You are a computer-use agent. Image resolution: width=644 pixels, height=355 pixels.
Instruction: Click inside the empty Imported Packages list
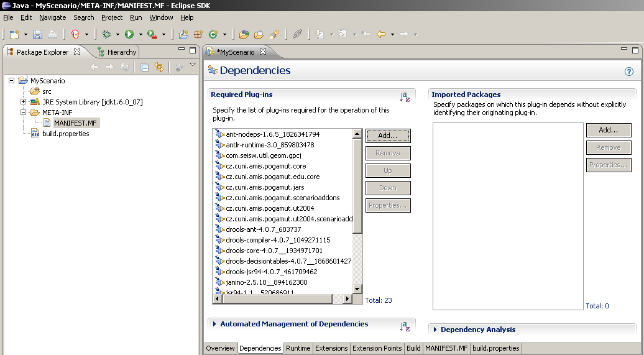pos(508,216)
